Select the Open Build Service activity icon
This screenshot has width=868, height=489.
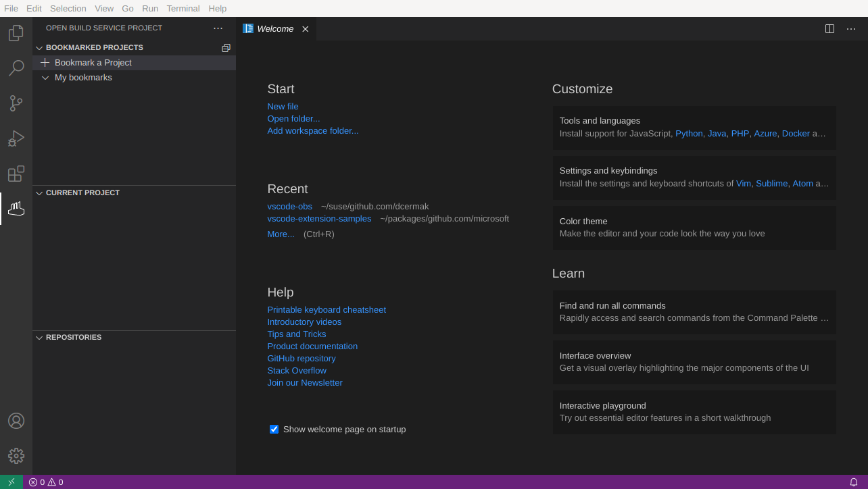(x=16, y=209)
